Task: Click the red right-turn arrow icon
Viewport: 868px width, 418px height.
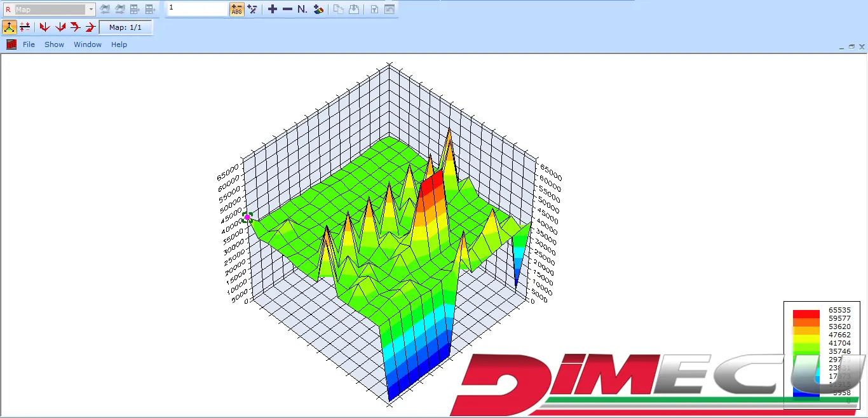Action: 76,27
